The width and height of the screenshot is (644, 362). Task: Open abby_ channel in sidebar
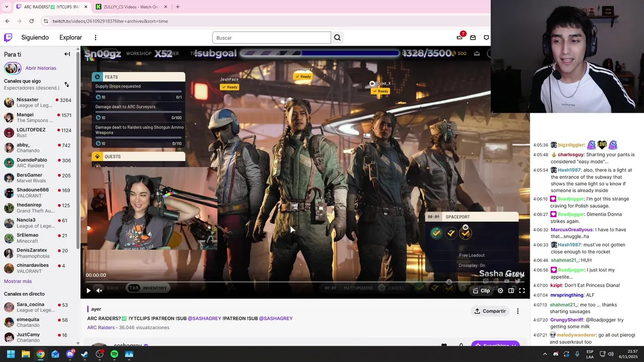click(x=38, y=148)
